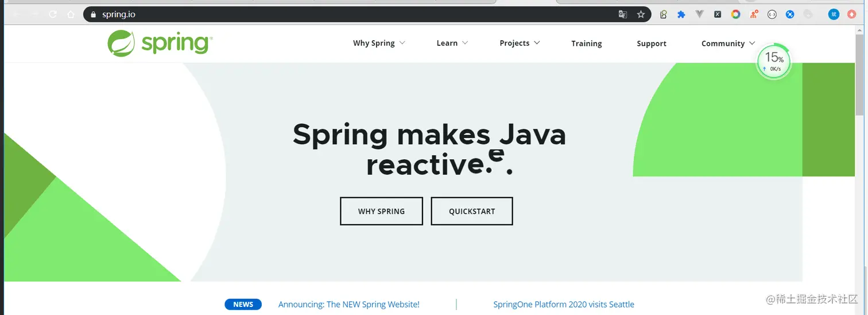868x315 pixels.
Task: Expand the Community dropdown chevron
Action: (752, 43)
